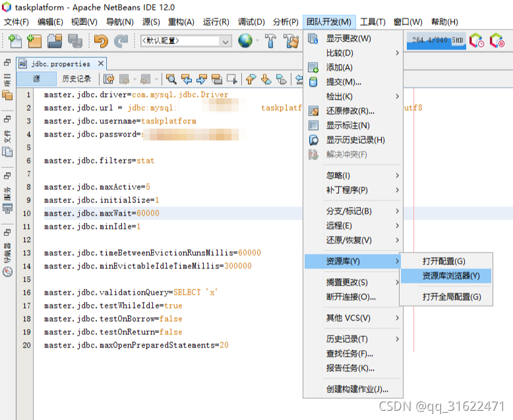Image resolution: width=513 pixels, height=420 pixels.
Task: Select 打开配置(G) submenu item
Action: (x=446, y=261)
